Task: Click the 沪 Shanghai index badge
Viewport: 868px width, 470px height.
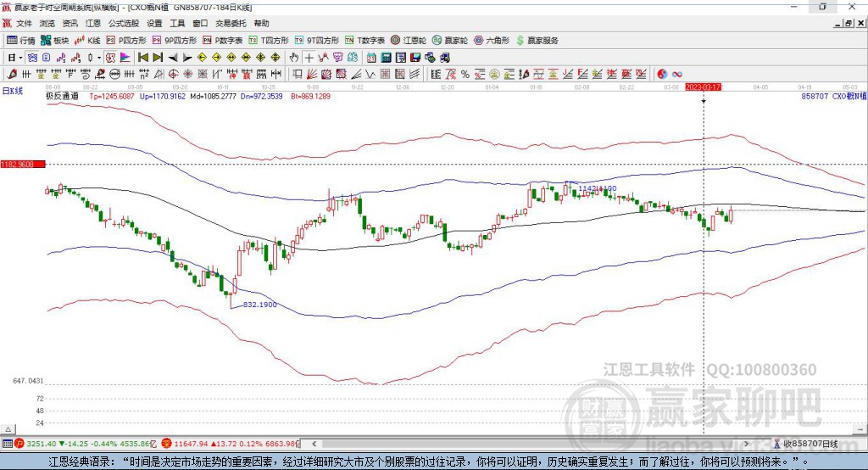Action: [19, 444]
